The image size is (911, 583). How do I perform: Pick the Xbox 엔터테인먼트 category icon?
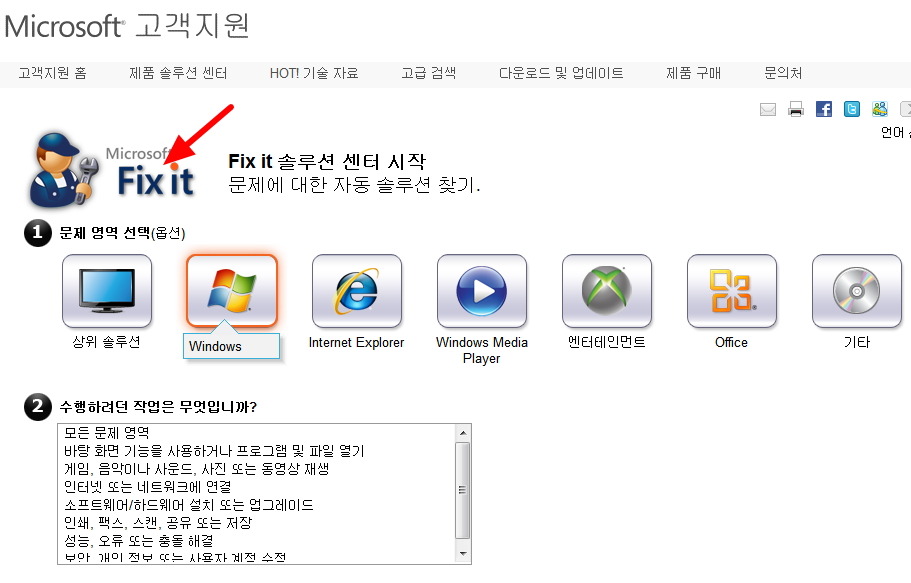606,291
